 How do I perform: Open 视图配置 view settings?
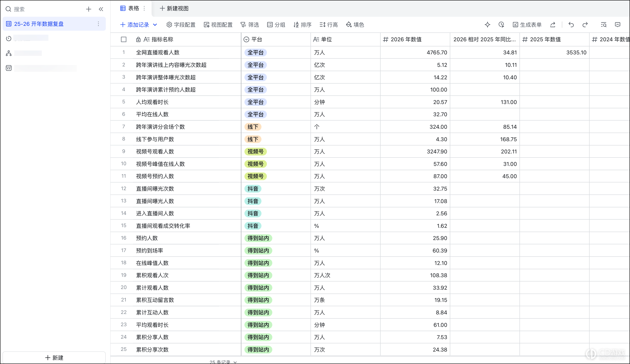click(x=218, y=25)
